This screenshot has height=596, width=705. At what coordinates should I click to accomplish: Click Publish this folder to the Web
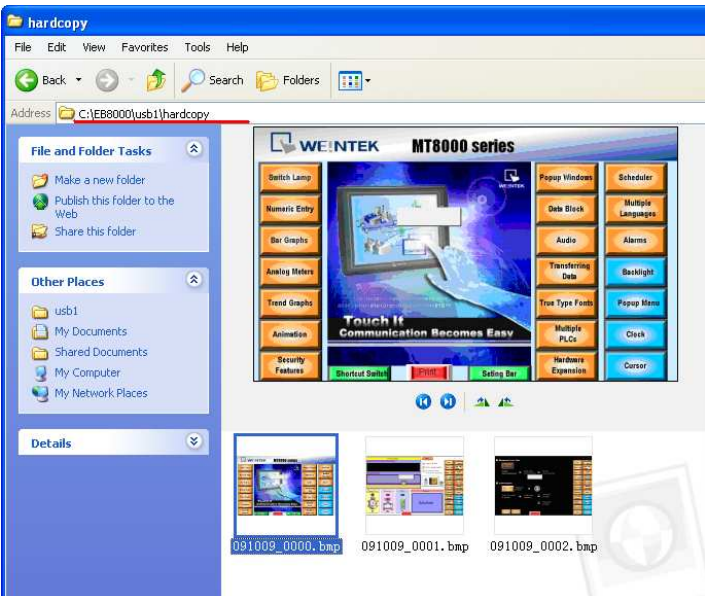pos(114,207)
